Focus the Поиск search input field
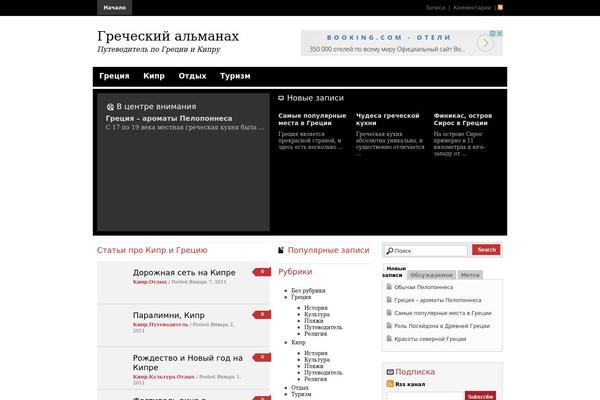600x400 pixels. tap(426, 251)
